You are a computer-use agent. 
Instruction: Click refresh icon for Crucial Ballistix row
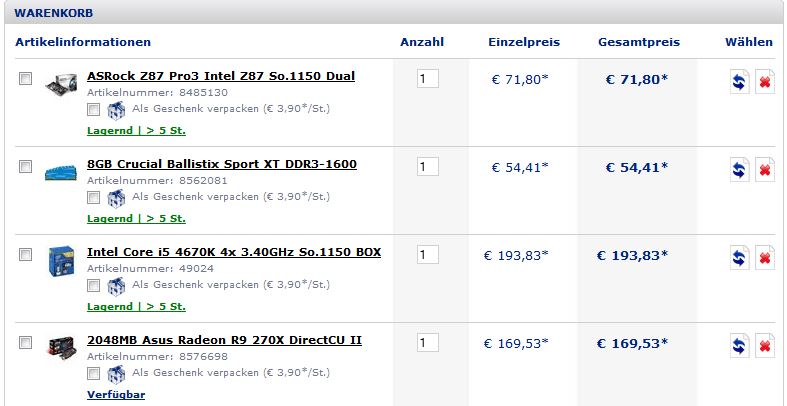(x=739, y=170)
